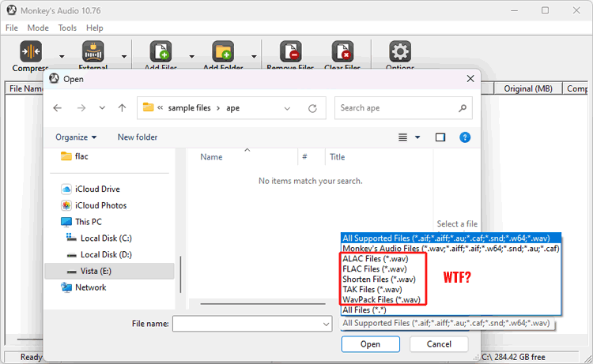This screenshot has width=593, height=364.
Task: Open the Add Files dropdown arrow
Action: (192, 57)
